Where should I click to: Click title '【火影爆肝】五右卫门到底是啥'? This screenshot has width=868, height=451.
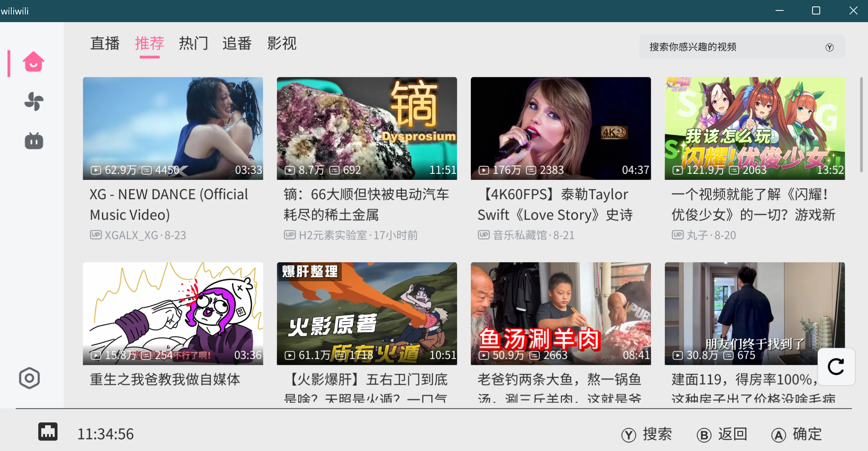click(366, 388)
